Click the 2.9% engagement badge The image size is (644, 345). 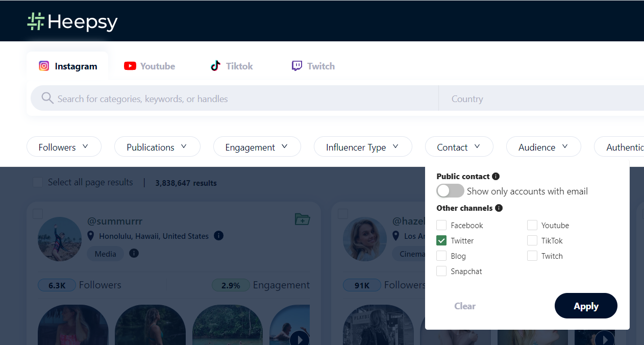[x=231, y=285]
